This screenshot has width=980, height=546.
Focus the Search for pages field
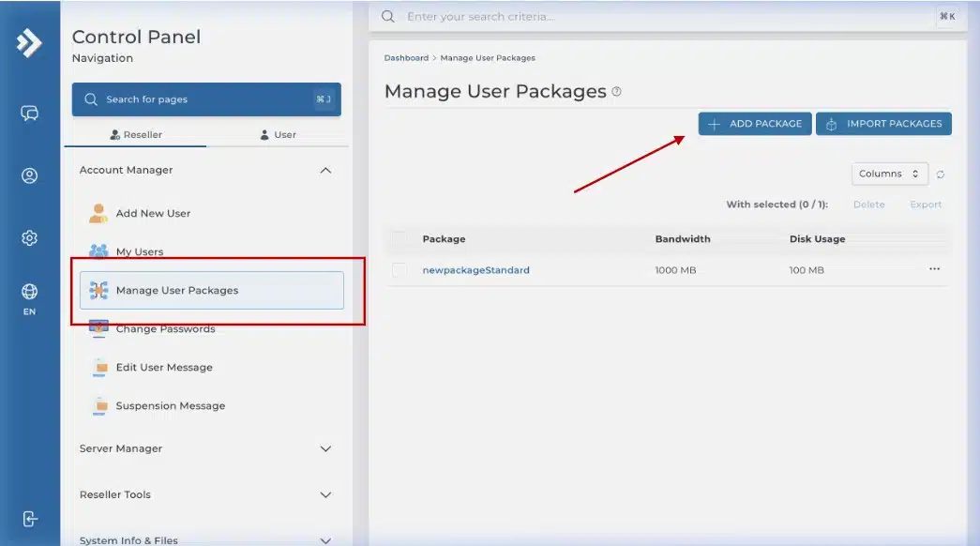pos(206,99)
